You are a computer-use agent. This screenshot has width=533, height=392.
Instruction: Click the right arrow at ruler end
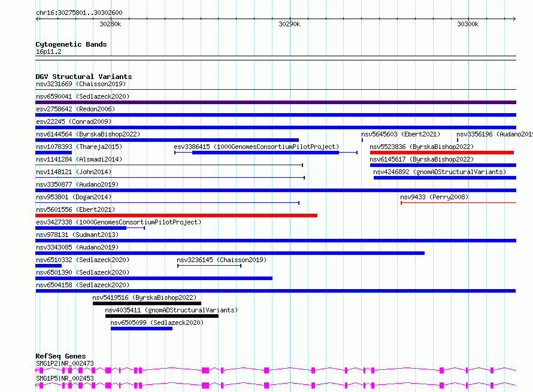pos(514,19)
